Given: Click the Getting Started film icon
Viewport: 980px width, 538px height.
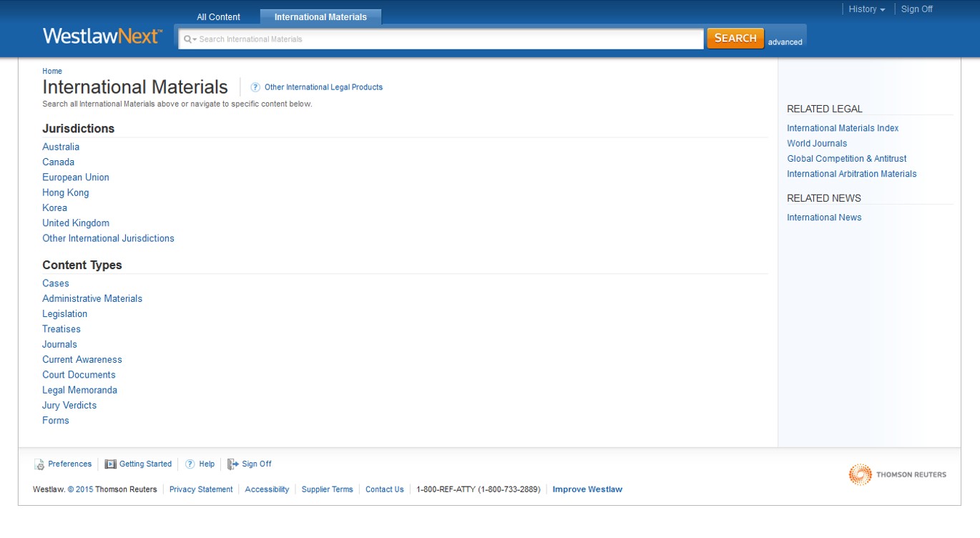Looking at the screenshot, I should (110, 464).
